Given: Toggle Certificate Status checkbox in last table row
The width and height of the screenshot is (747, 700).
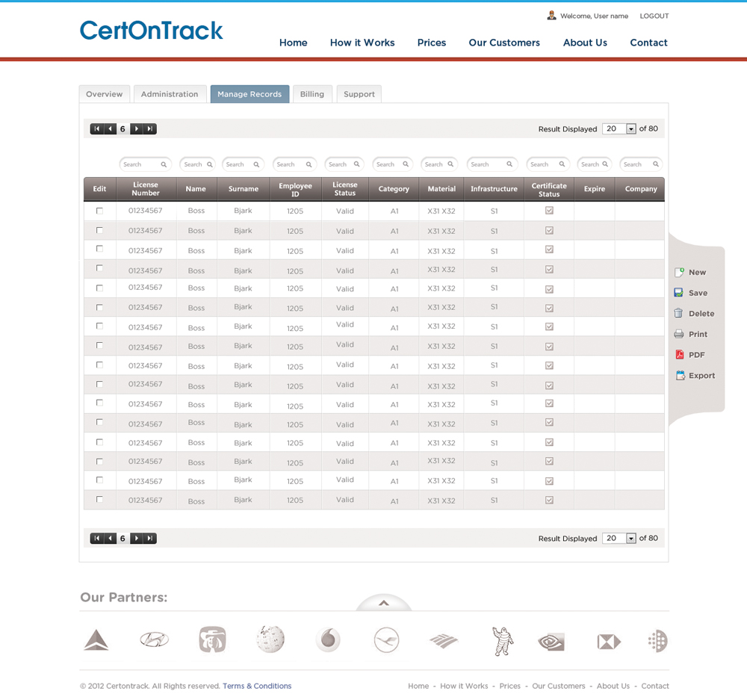Looking at the screenshot, I should [x=549, y=500].
